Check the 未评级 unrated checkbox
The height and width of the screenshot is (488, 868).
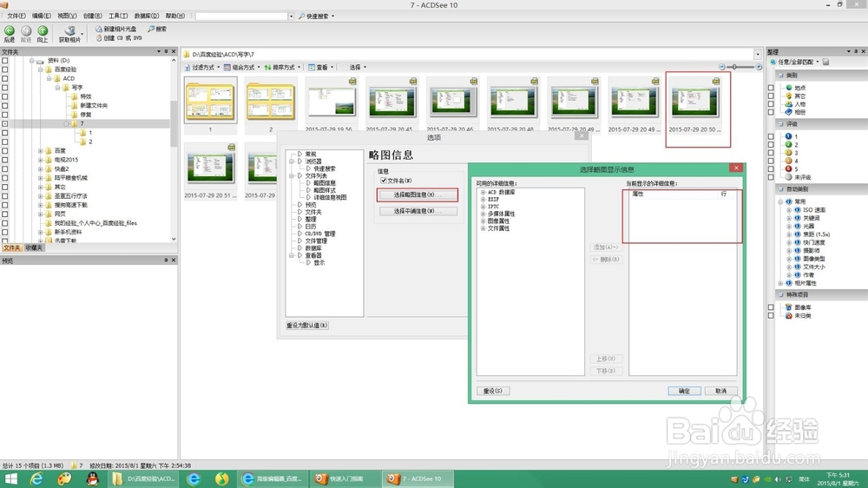tap(771, 177)
